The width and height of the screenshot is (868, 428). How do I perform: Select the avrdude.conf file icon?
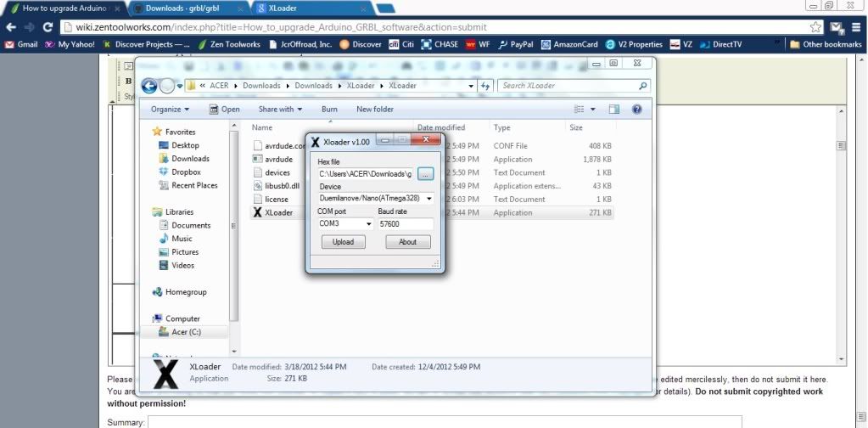(x=257, y=146)
